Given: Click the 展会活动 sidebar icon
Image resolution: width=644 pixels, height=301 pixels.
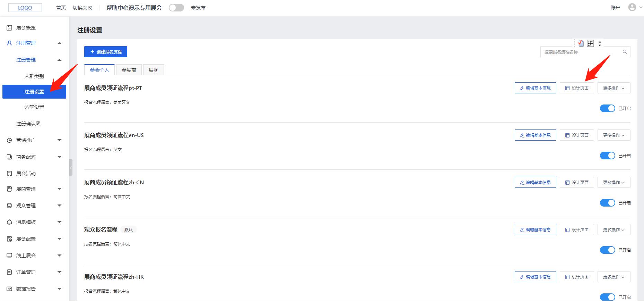Looking at the screenshot, I should 9,174.
